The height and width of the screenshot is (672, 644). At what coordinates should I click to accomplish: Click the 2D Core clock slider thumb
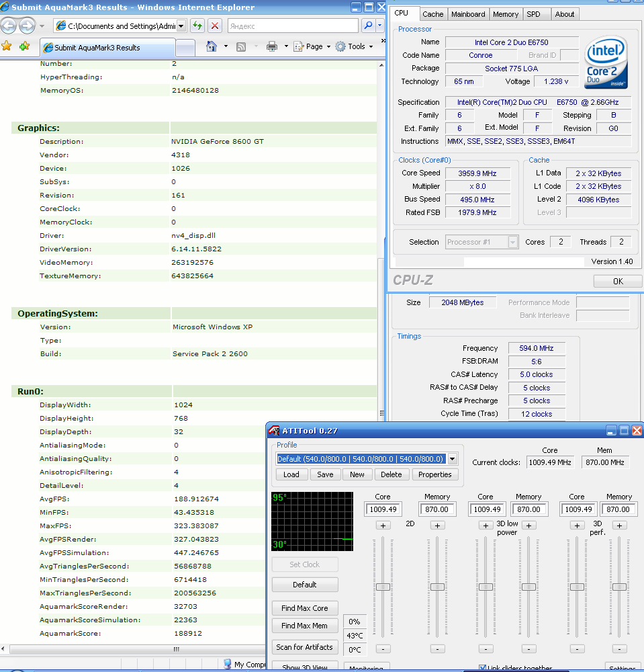[383, 587]
